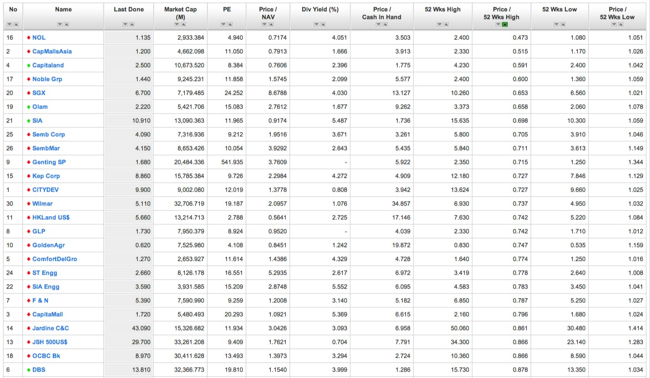Open the JSH 500US$ stock link
This screenshot has width=650, height=378.
pyautogui.click(x=50, y=342)
